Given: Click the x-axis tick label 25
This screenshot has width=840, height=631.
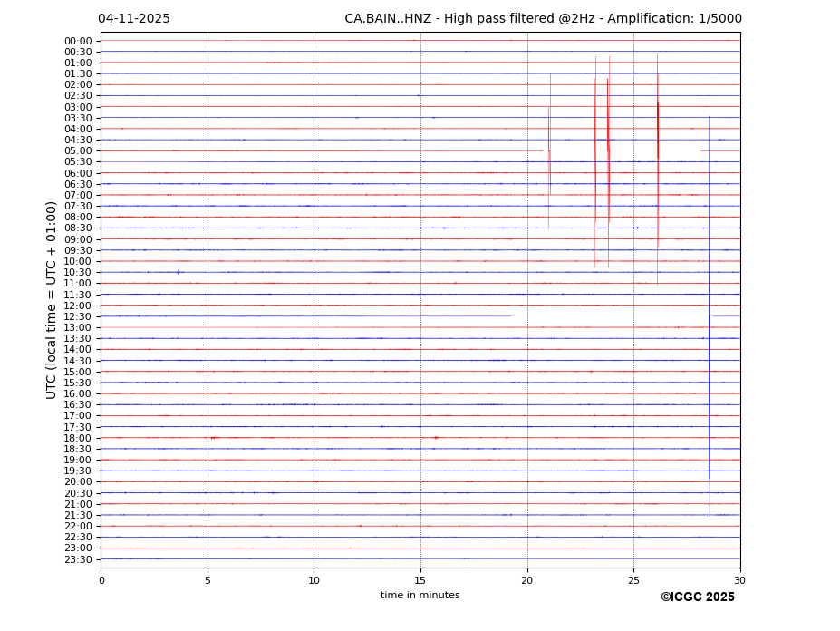Looking at the screenshot, I should coord(633,580).
